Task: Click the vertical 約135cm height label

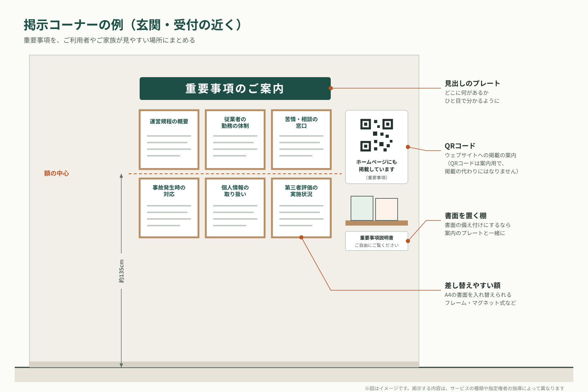Action: 122,271
